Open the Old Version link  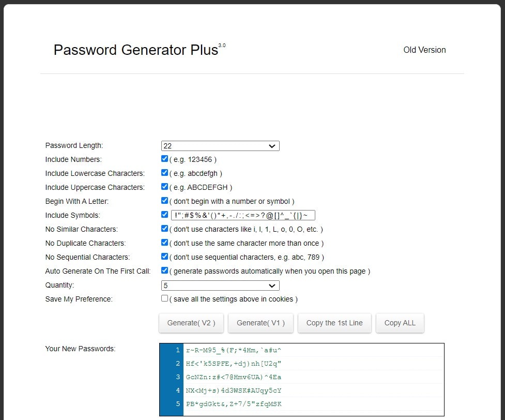point(424,50)
